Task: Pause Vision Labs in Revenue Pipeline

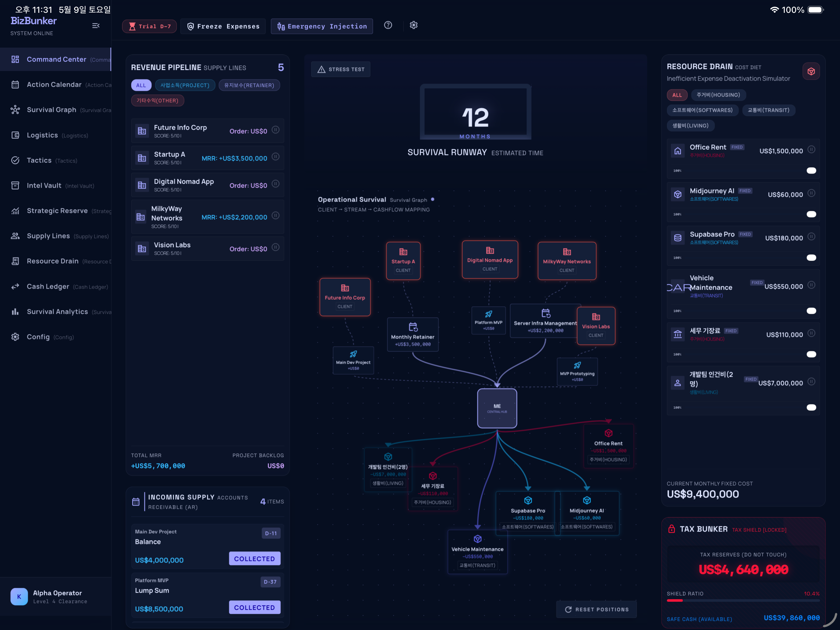Action: pos(276,247)
